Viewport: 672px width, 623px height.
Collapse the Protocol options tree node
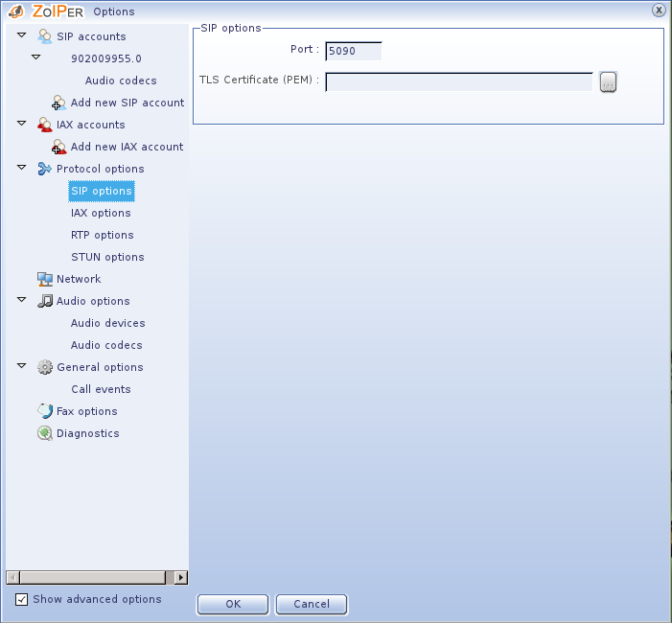coord(22,169)
